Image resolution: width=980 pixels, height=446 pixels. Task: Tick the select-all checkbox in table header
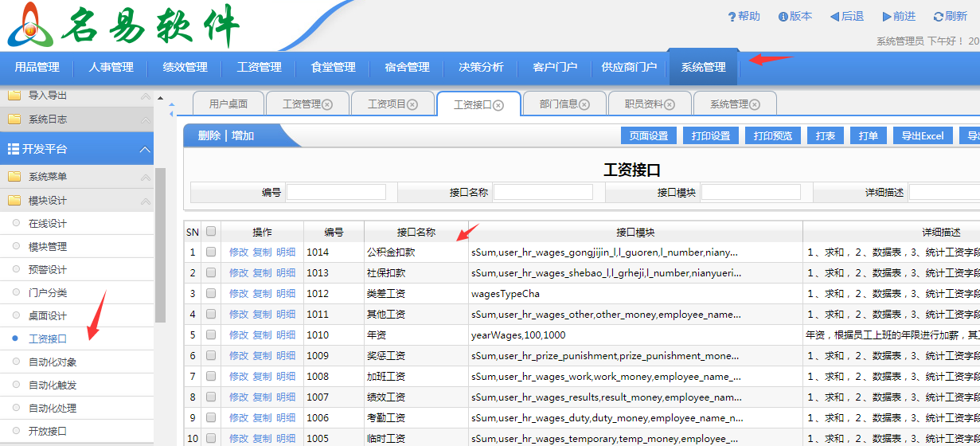pos(211,232)
